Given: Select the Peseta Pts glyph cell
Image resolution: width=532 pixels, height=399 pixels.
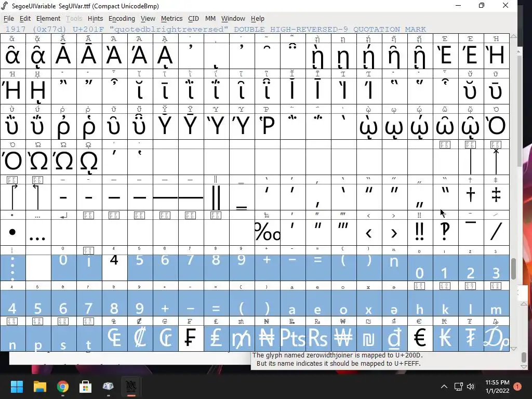Looking at the screenshot, I should click(293, 338).
